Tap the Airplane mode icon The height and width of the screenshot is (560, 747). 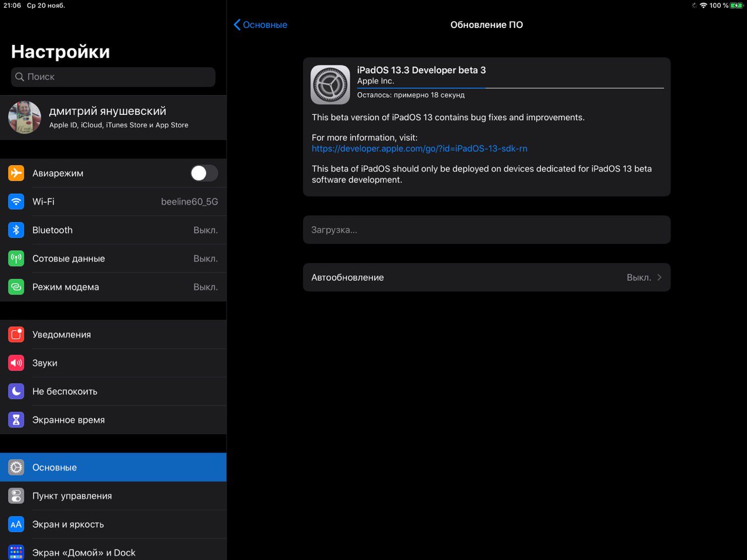tap(16, 173)
